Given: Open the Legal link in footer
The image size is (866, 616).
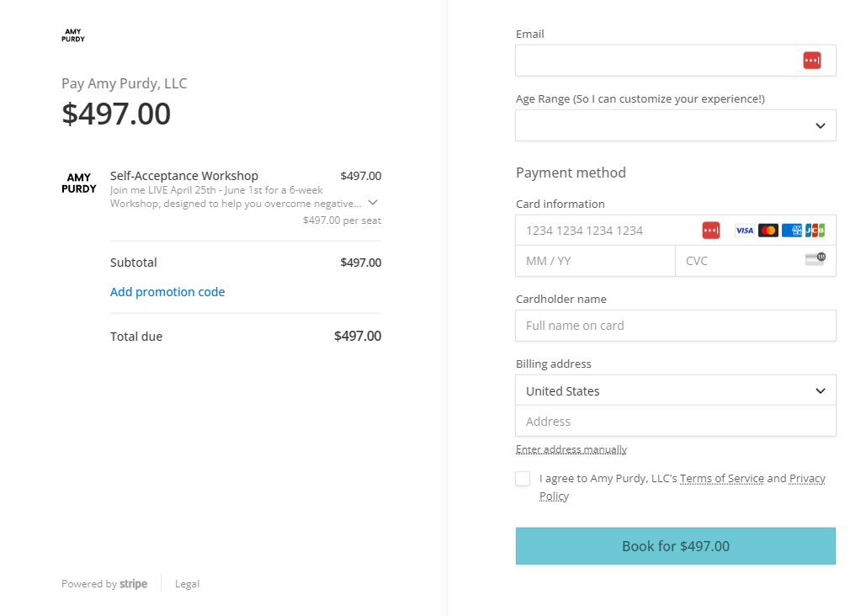Looking at the screenshot, I should tap(187, 584).
